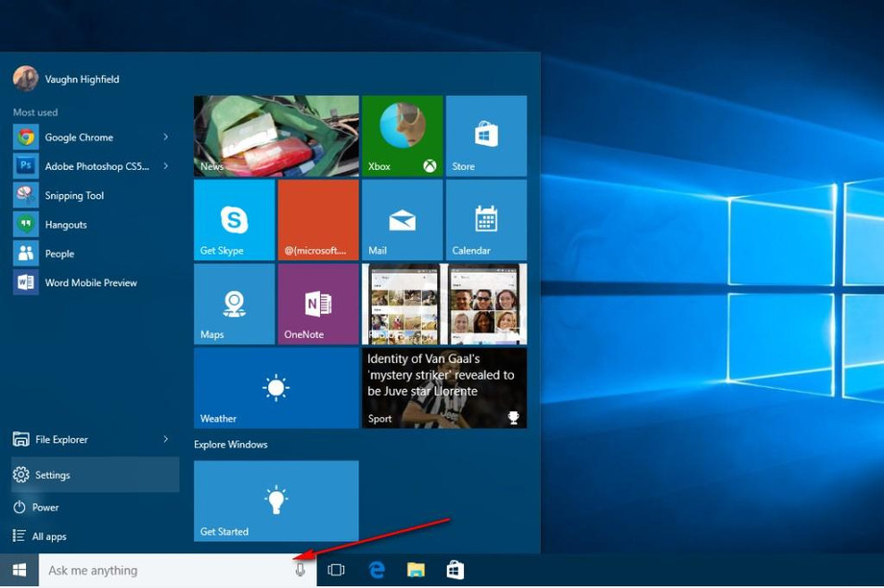Open File Explorer from the taskbar
This screenshot has width=884, height=588.
point(416,570)
